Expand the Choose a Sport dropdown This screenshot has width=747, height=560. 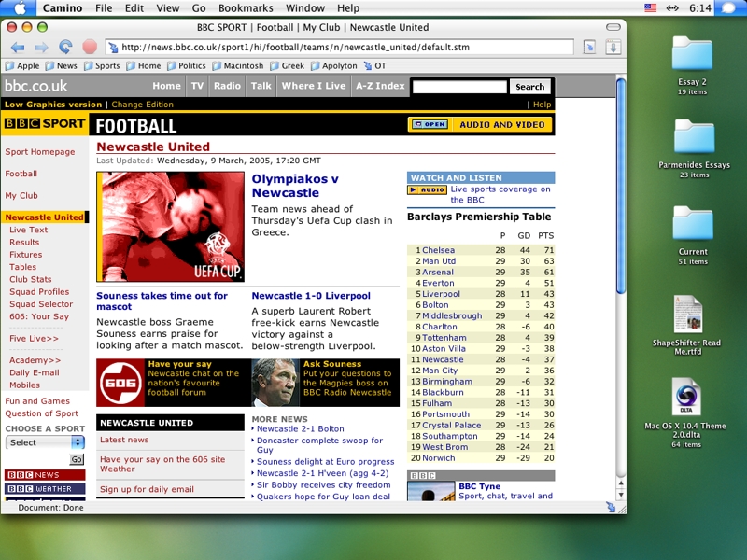point(45,442)
